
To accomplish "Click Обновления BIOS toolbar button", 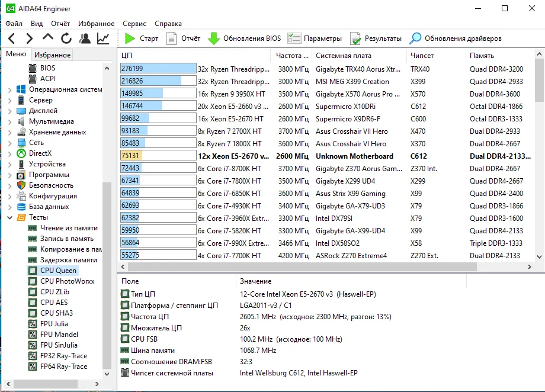I will (x=244, y=38).
